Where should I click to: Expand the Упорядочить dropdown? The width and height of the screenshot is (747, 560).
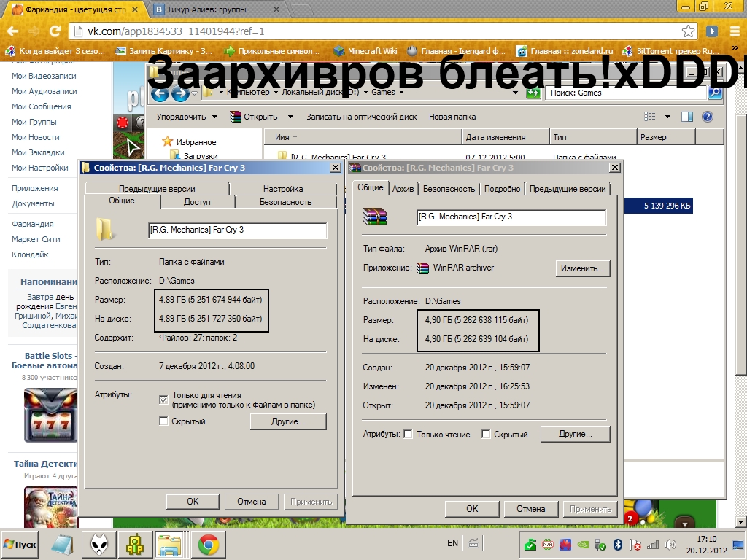point(187,117)
